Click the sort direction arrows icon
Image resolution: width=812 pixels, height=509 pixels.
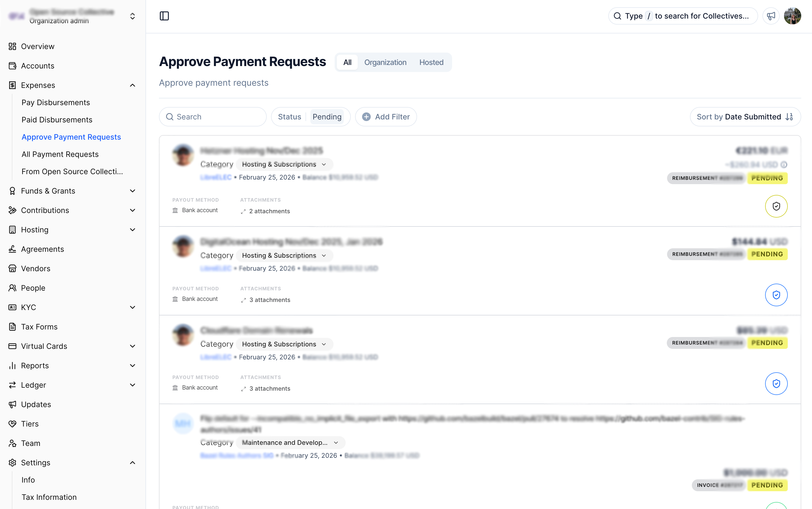click(789, 117)
